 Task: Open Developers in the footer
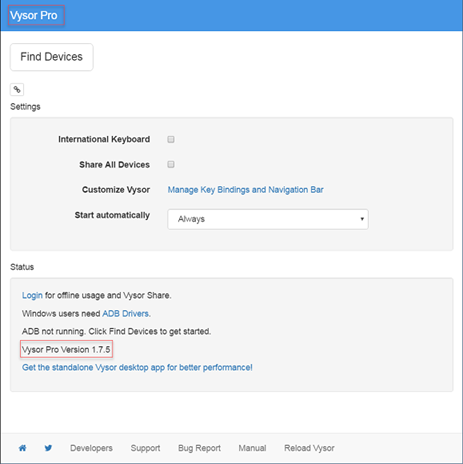[91, 448]
